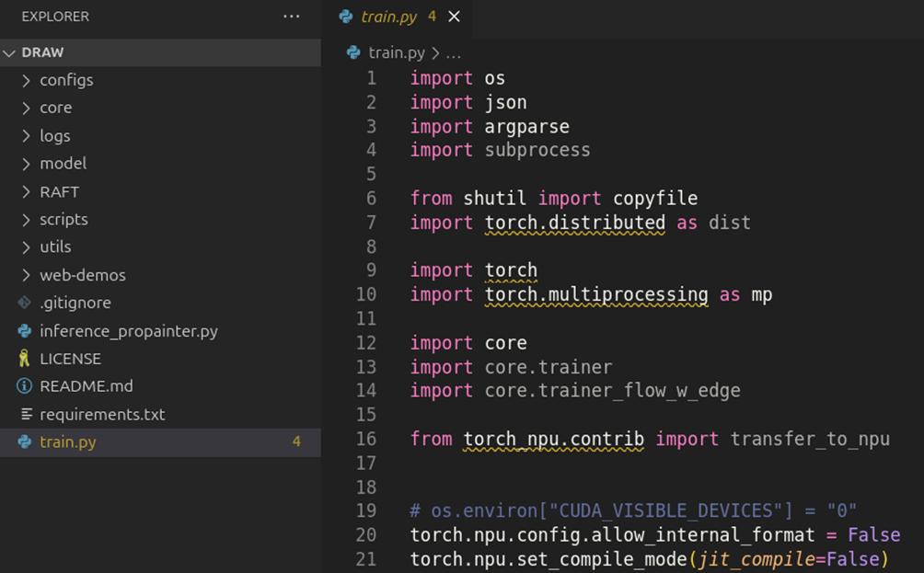924x573 pixels.
Task: Click the LICENSE key icon
Action: 25,359
